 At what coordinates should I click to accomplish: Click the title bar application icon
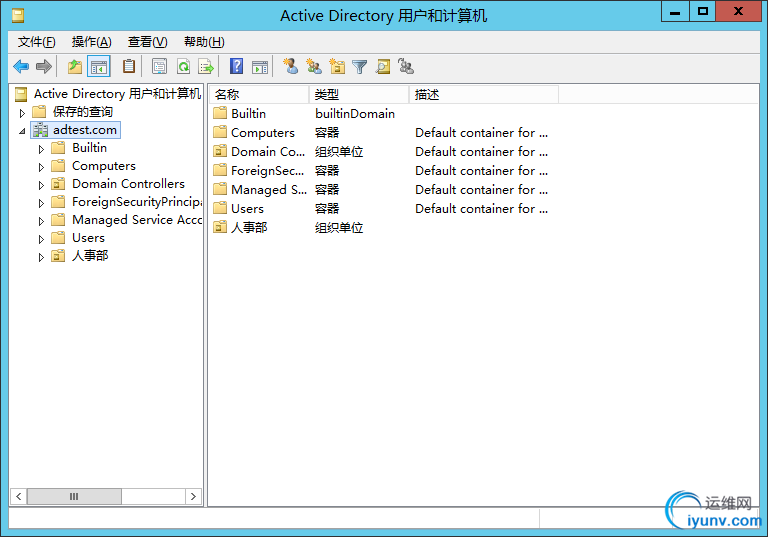(18, 16)
